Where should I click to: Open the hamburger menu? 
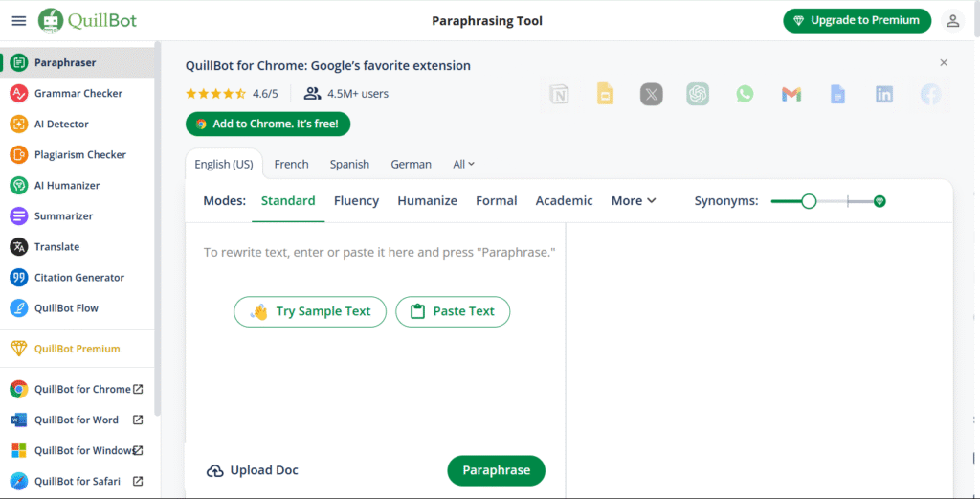pos(19,21)
